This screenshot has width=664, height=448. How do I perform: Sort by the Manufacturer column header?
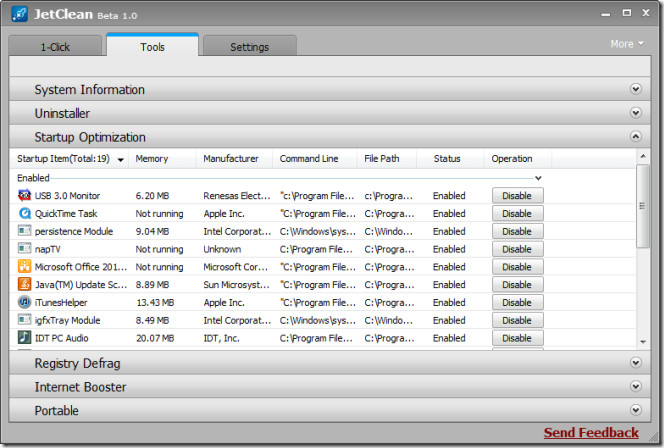tap(235, 159)
